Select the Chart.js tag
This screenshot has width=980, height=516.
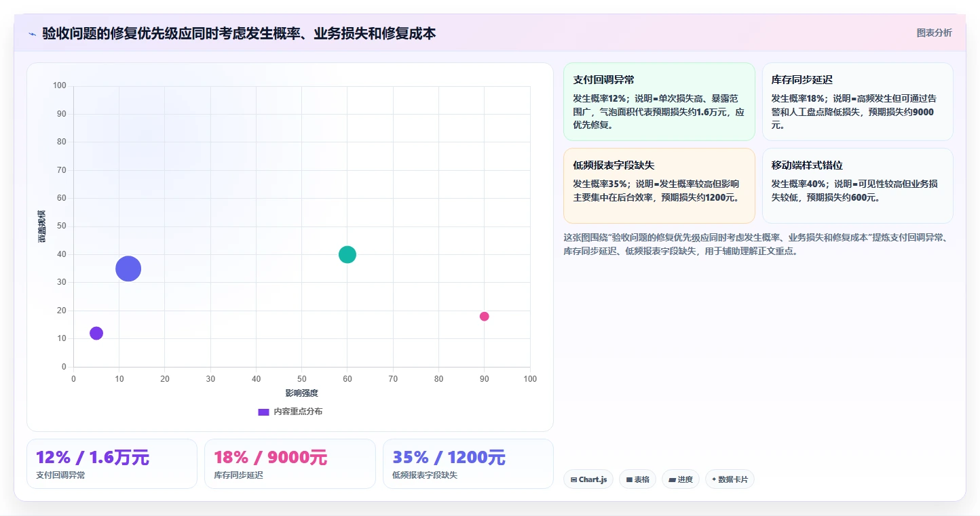click(588, 479)
